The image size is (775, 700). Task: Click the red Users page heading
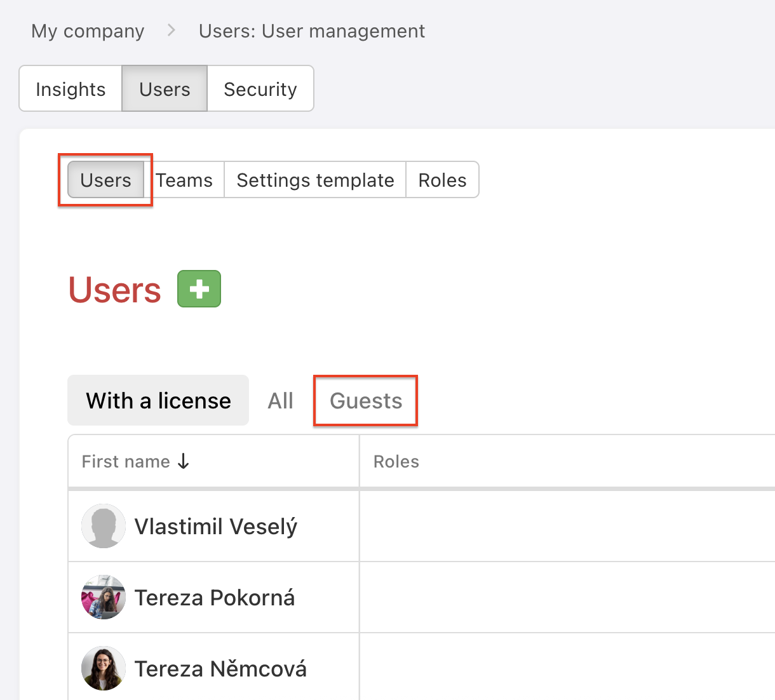coord(115,290)
